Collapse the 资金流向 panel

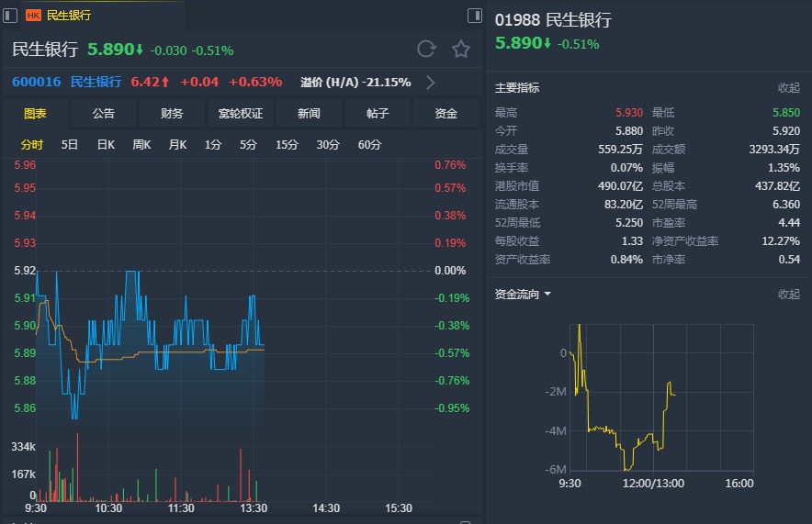788,295
